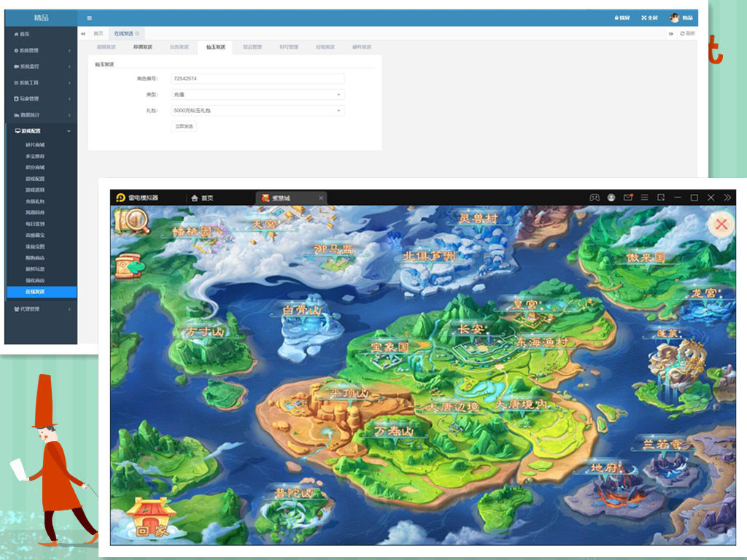Expand the 代理管理 sidebar menu

click(41, 309)
